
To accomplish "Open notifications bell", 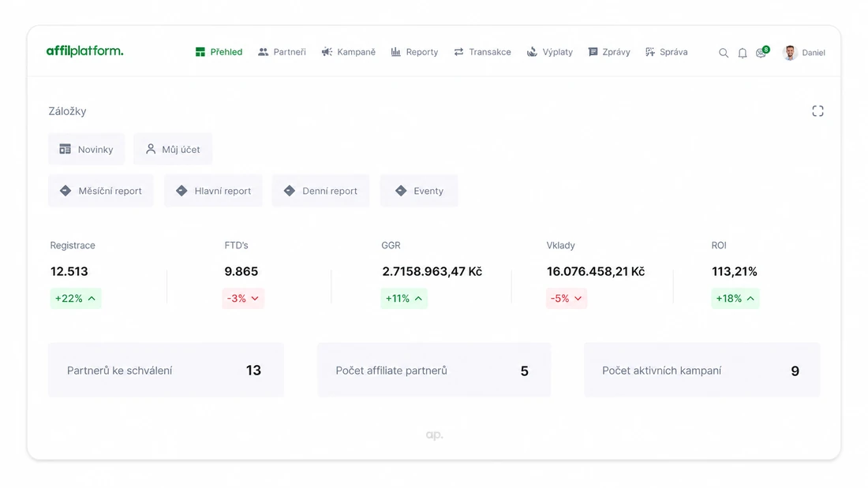I will tap(743, 53).
